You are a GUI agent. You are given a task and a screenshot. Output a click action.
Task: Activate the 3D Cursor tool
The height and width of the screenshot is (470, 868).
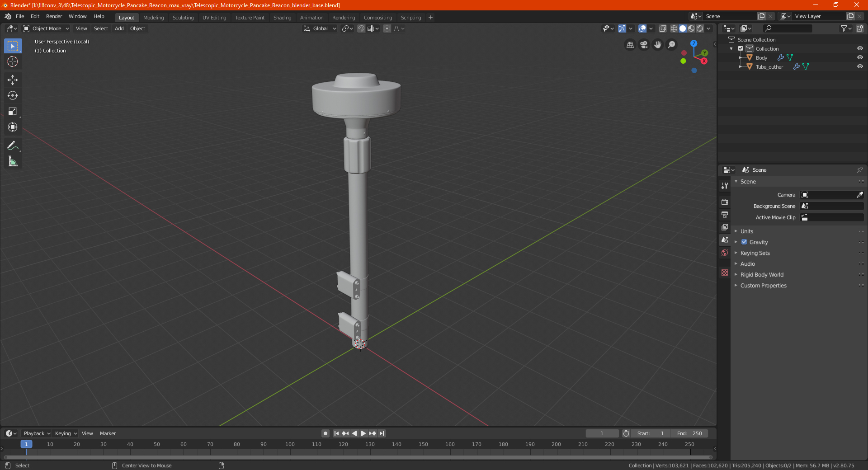pyautogui.click(x=13, y=61)
